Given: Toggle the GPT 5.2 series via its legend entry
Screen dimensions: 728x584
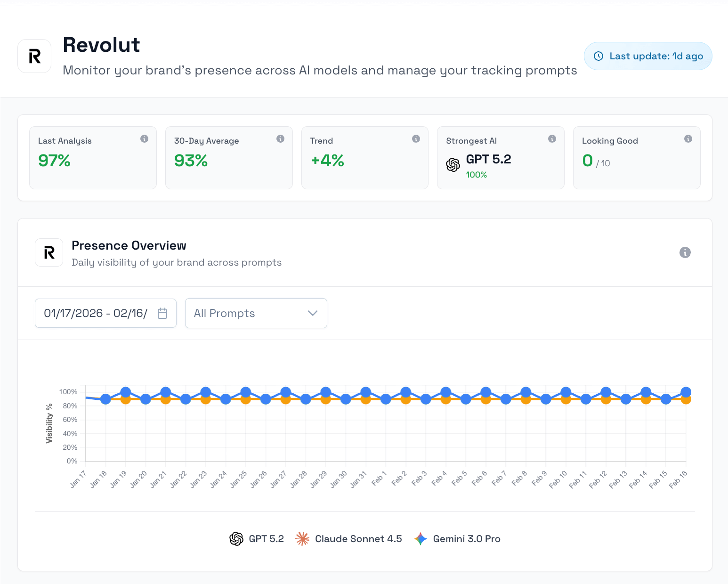Looking at the screenshot, I should point(257,539).
